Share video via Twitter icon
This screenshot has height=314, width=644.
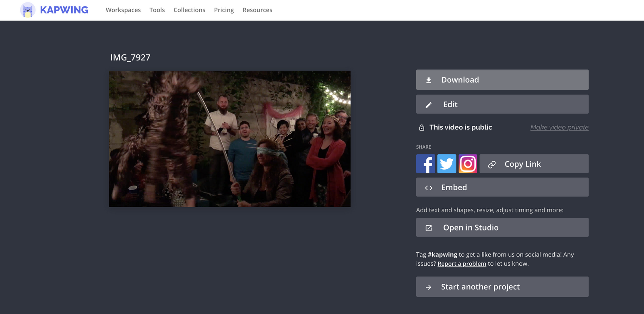pyautogui.click(x=447, y=164)
